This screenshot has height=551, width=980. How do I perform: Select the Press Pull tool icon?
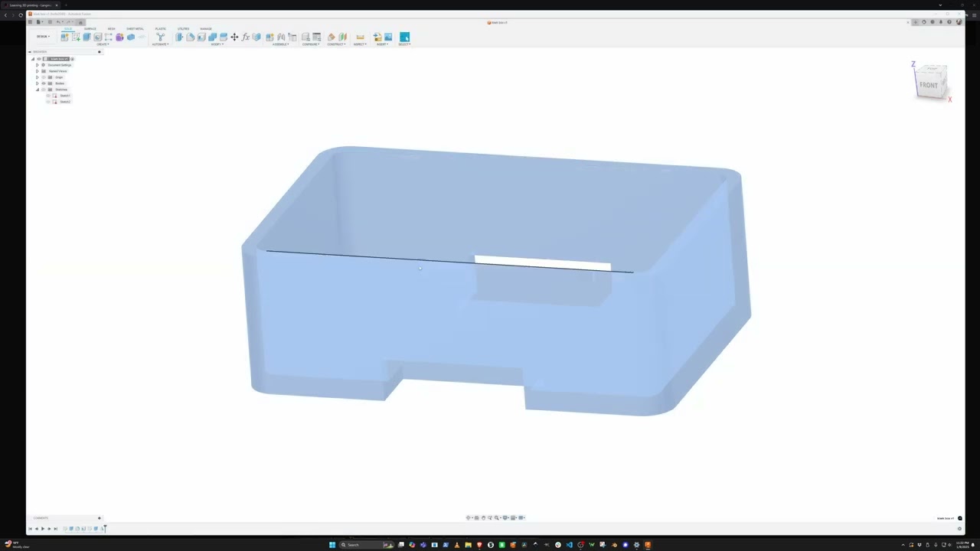tap(179, 37)
